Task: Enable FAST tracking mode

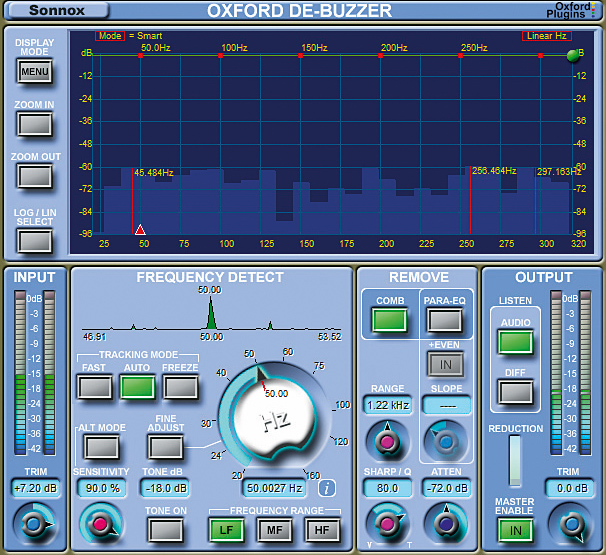Action: [95, 387]
